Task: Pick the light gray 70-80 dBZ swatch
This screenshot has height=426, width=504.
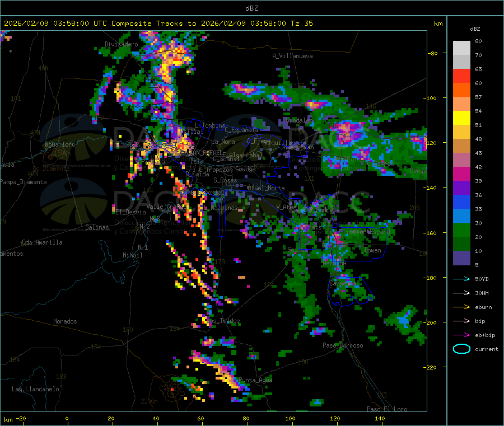Action: coord(461,48)
